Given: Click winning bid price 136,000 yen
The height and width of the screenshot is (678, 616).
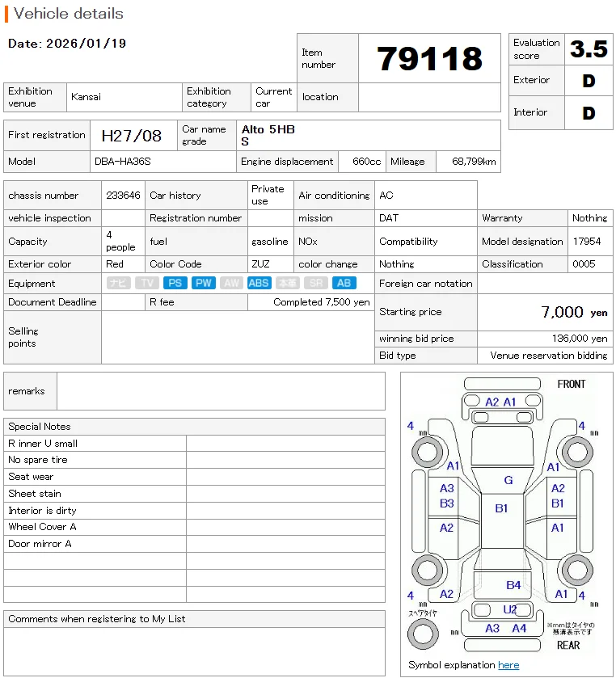Looking at the screenshot, I should 580,338.
